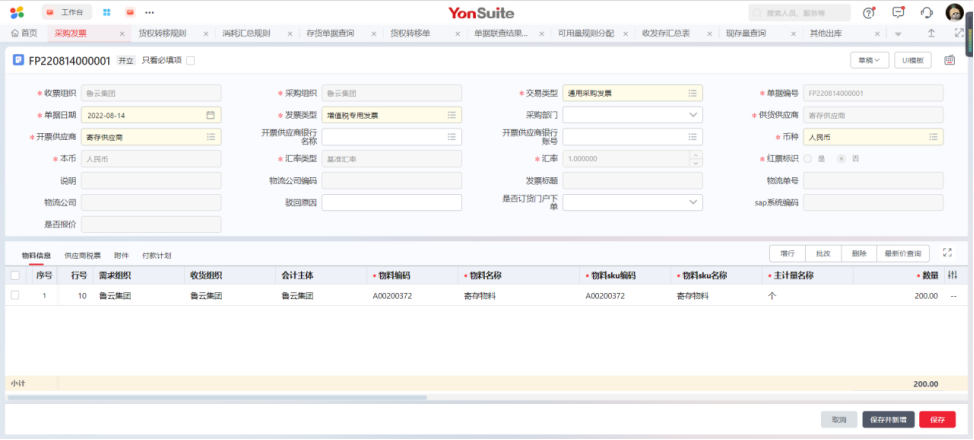Open the message notifications icon

point(897,12)
